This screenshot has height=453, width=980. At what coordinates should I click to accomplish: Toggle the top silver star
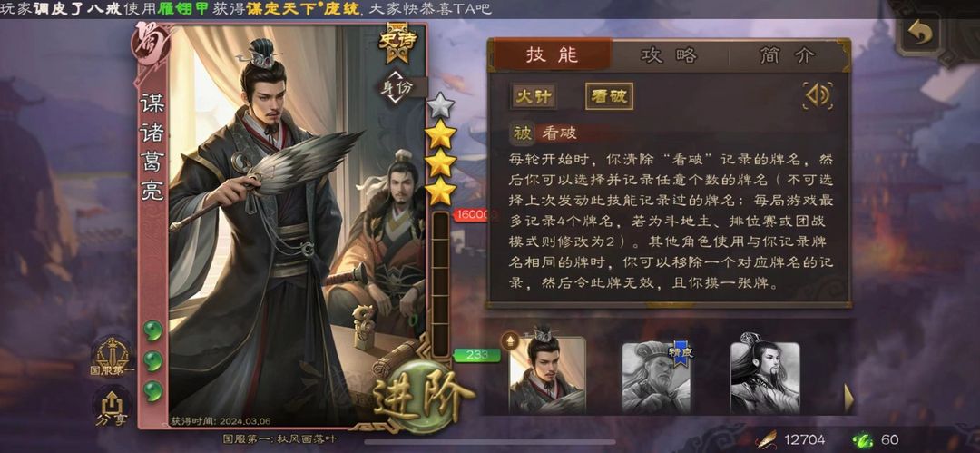[441, 105]
